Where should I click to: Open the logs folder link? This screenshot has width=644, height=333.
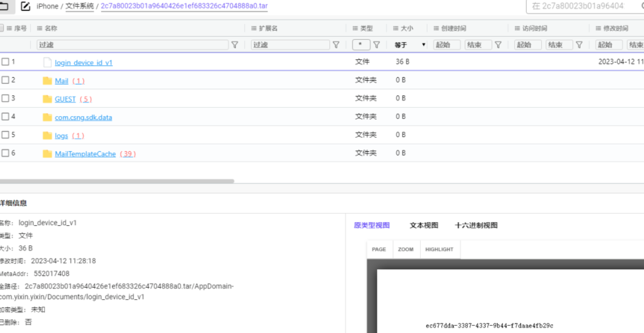click(62, 136)
